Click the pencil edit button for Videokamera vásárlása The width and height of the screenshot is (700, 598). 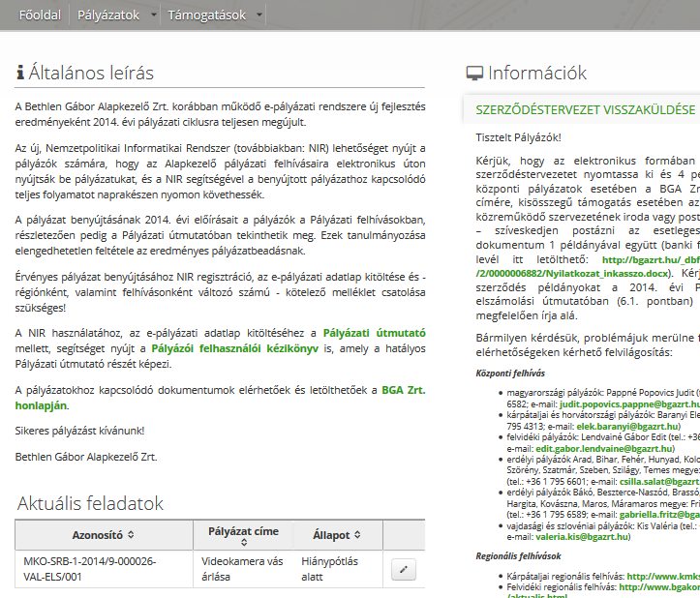404,569
